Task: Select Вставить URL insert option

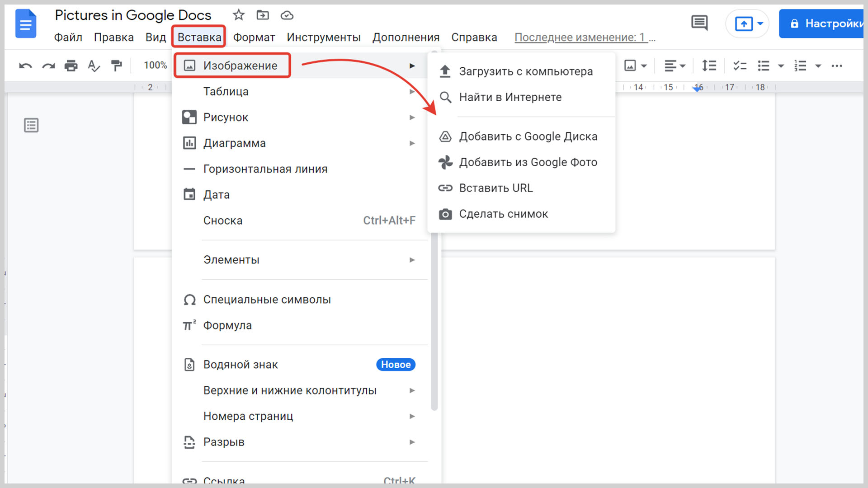Action: [x=496, y=188]
